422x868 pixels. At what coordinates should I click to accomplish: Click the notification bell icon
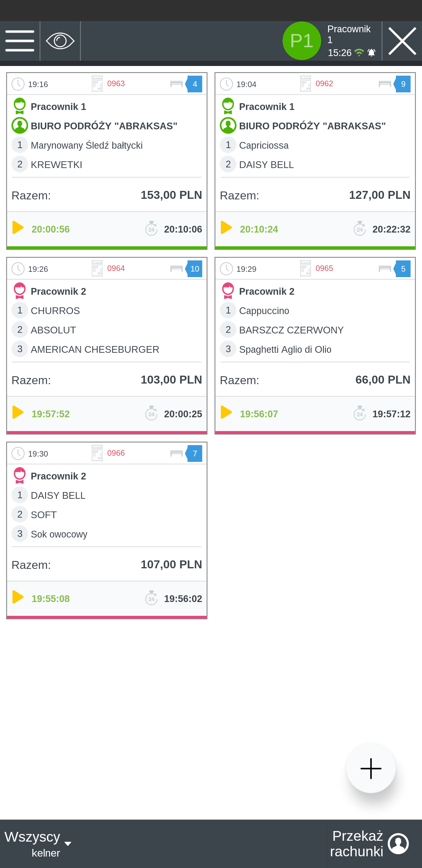[371, 52]
